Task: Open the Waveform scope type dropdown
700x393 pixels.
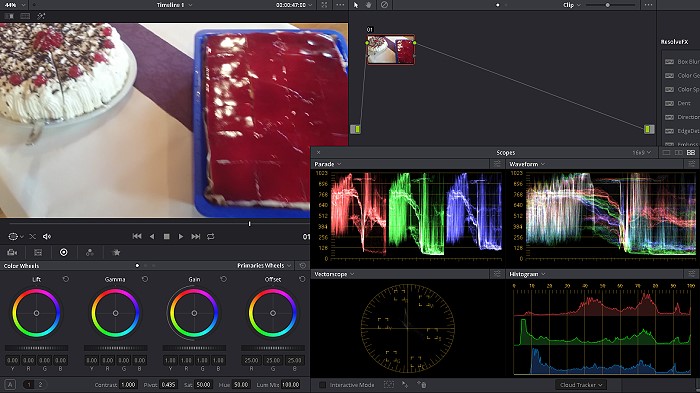Action: 527,164
